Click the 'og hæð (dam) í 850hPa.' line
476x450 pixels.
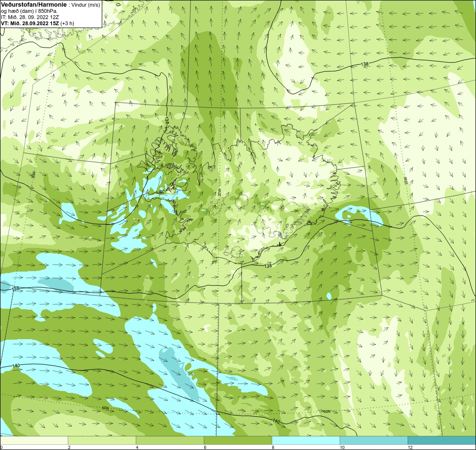coord(30,11)
